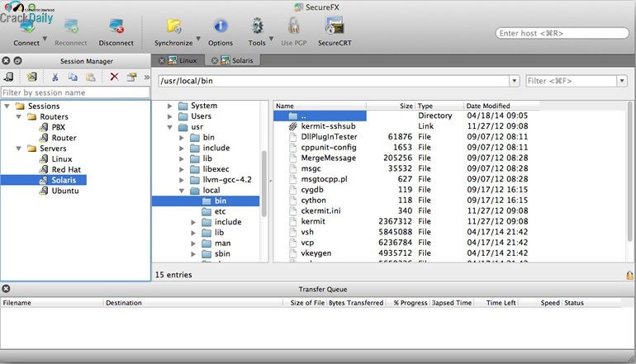This screenshot has width=636, height=364.
Task: Collapse the usr folder
Action: (x=169, y=127)
